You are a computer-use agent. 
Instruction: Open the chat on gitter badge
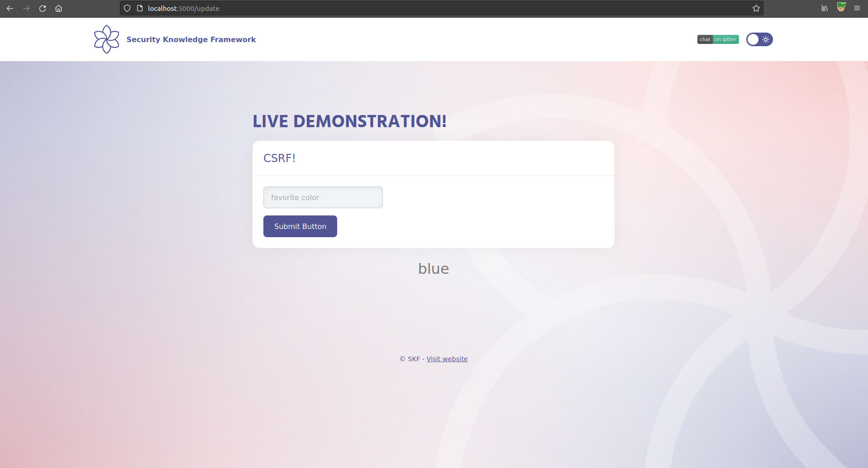pos(718,39)
